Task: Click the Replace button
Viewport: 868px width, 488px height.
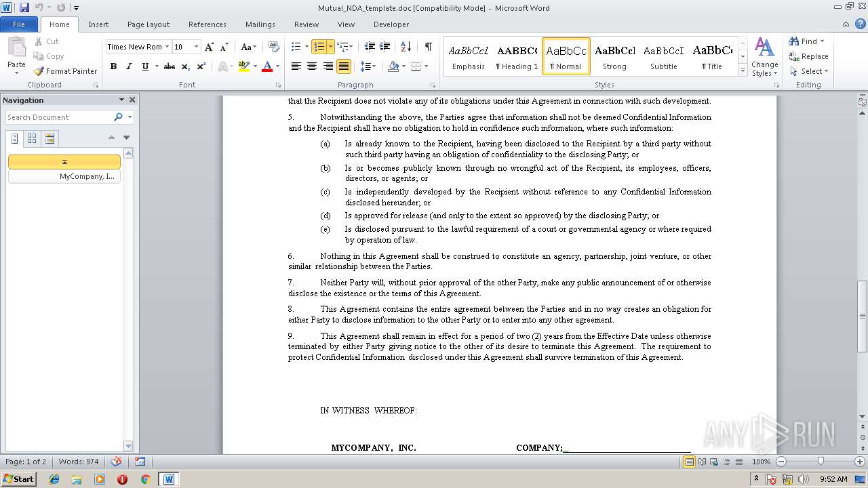Action: click(x=809, y=56)
